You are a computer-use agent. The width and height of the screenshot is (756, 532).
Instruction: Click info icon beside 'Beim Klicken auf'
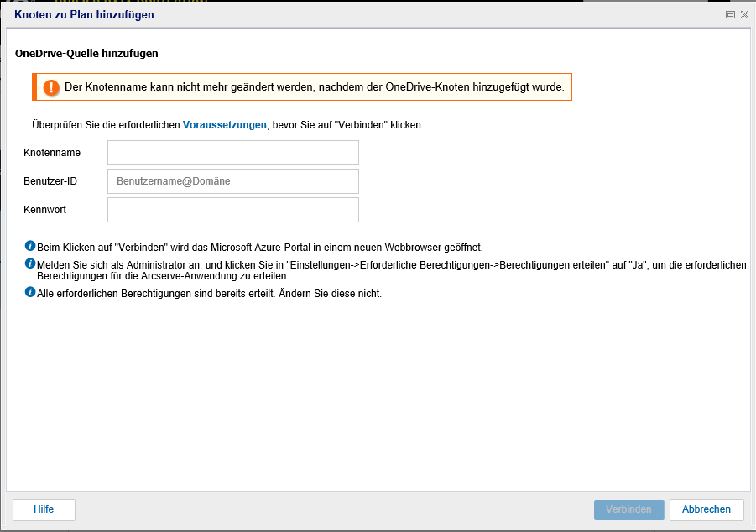point(30,246)
